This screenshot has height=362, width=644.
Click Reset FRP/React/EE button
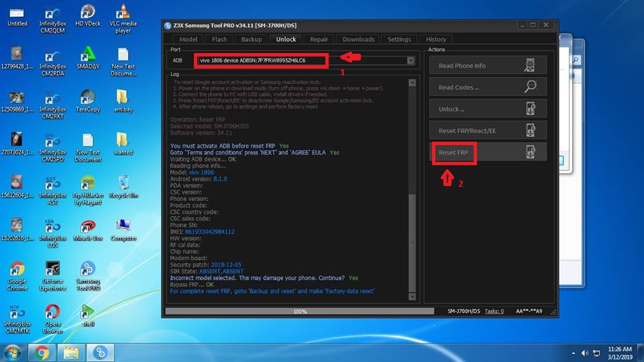click(x=488, y=131)
